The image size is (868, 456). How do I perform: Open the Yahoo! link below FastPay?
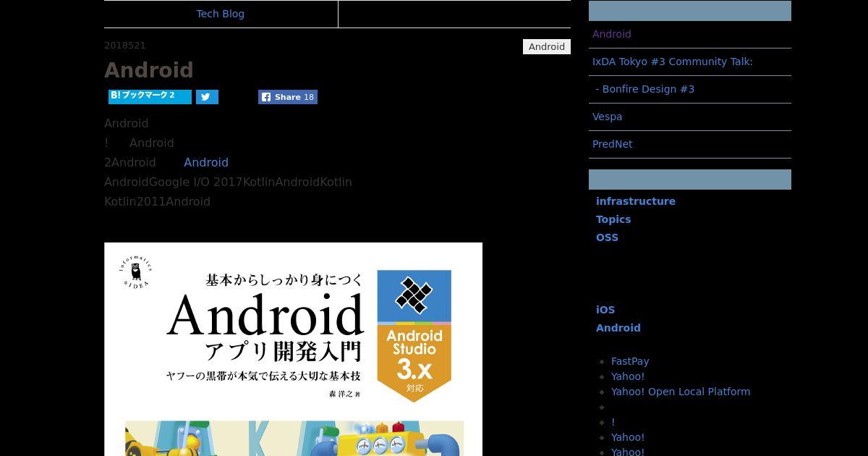coord(628,376)
